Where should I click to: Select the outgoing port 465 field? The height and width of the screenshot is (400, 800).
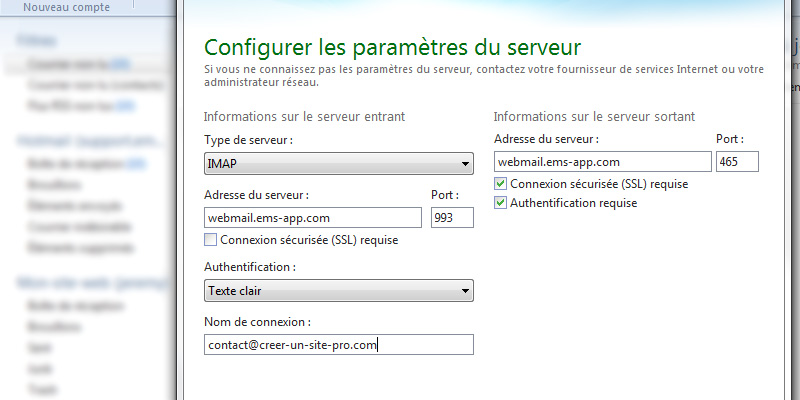coord(737,162)
